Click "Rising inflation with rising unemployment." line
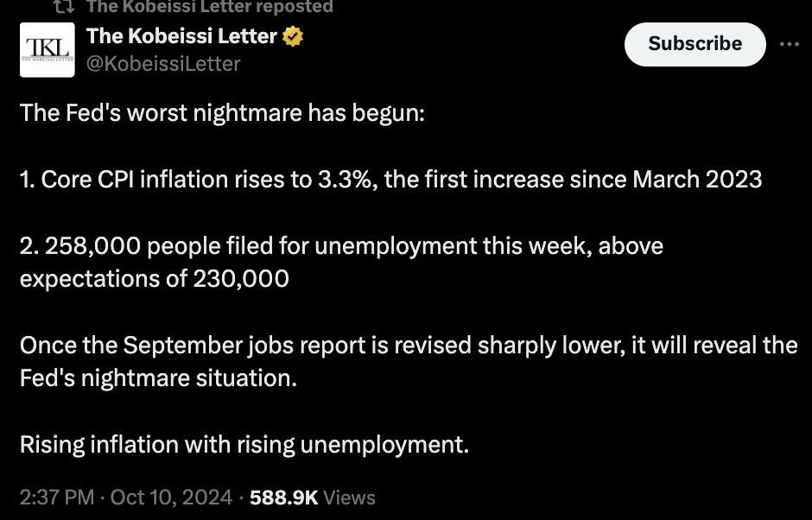Screen dimensions: 812x520 [x=244, y=444]
